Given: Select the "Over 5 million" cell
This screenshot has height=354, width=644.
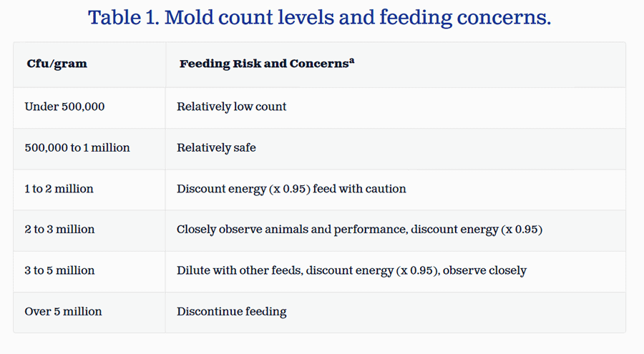Looking at the screenshot, I should tap(63, 311).
